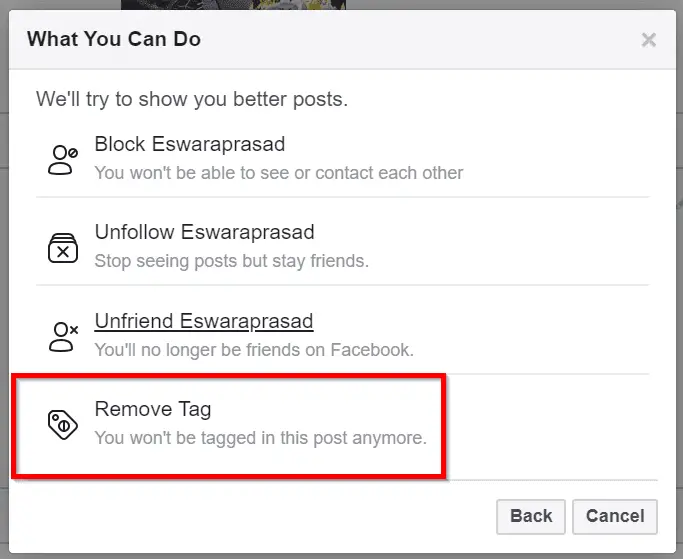
Task: Click "Stop seeing posts but stay friends" text
Action: point(231,261)
